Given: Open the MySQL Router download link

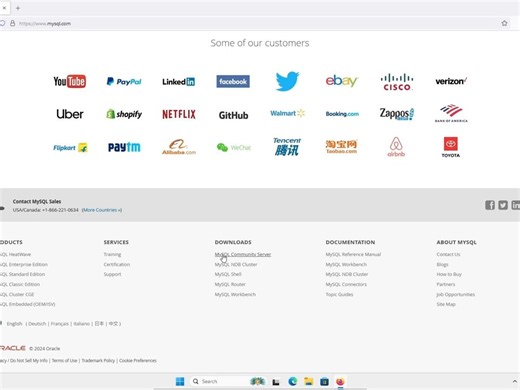Looking at the screenshot, I should pos(230,284).
